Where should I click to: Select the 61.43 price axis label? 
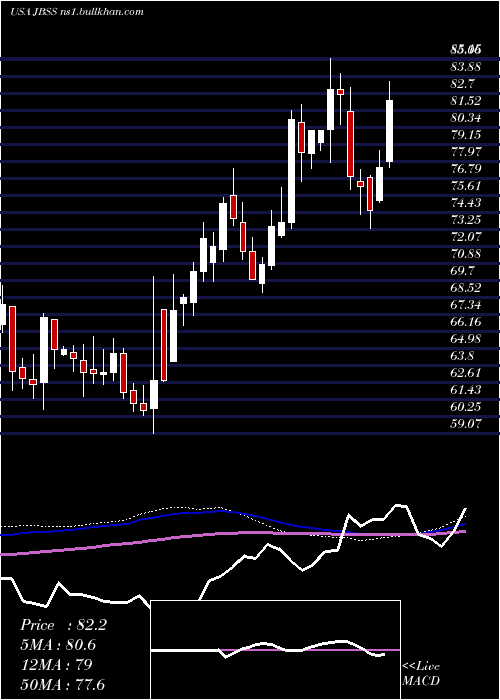tap(466, 389)
